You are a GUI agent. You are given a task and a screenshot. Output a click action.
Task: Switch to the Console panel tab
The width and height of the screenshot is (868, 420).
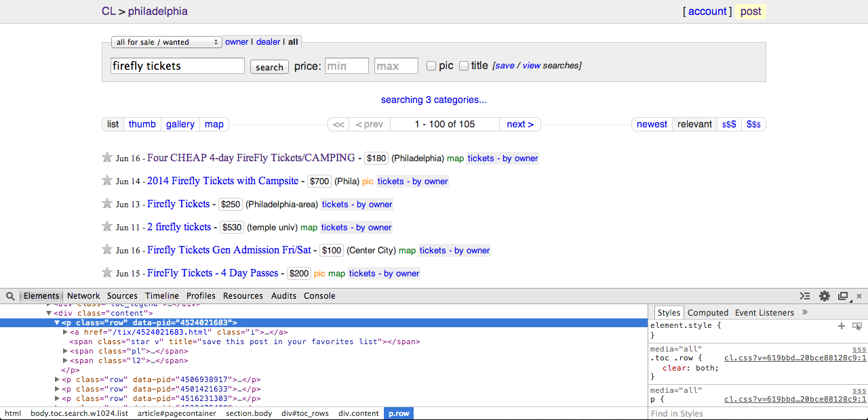coord(319,296)
